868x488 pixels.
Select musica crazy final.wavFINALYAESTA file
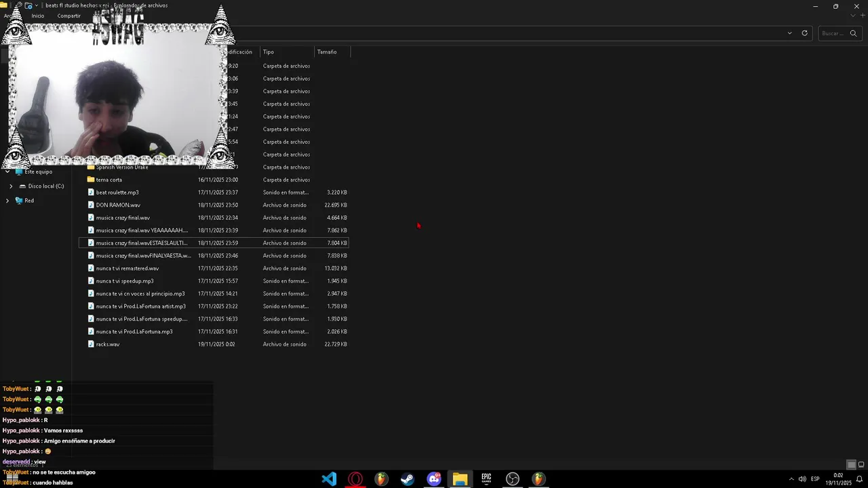(x=144, y=256)
